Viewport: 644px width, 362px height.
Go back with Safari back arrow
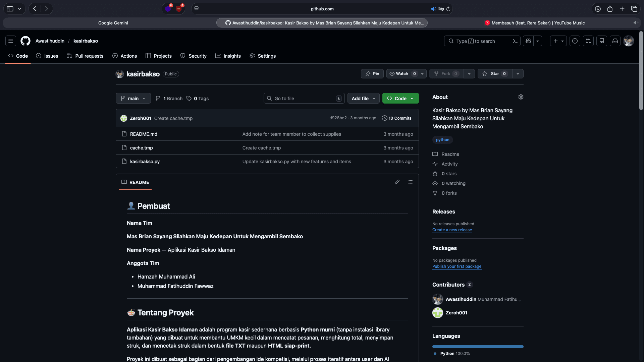[x=35, y=9]
